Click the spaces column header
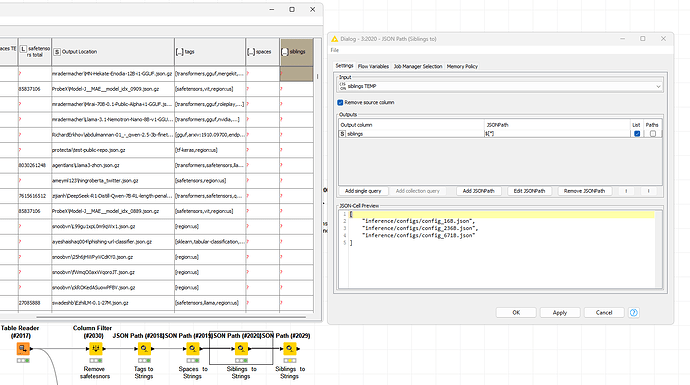690x385 pixels. [263, 52]
